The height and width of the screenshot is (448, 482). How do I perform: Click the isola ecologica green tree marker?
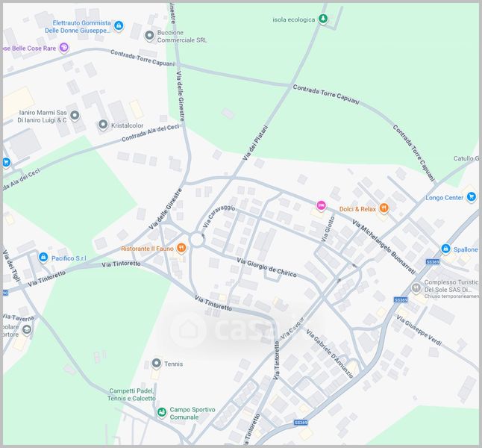(323, 19)
